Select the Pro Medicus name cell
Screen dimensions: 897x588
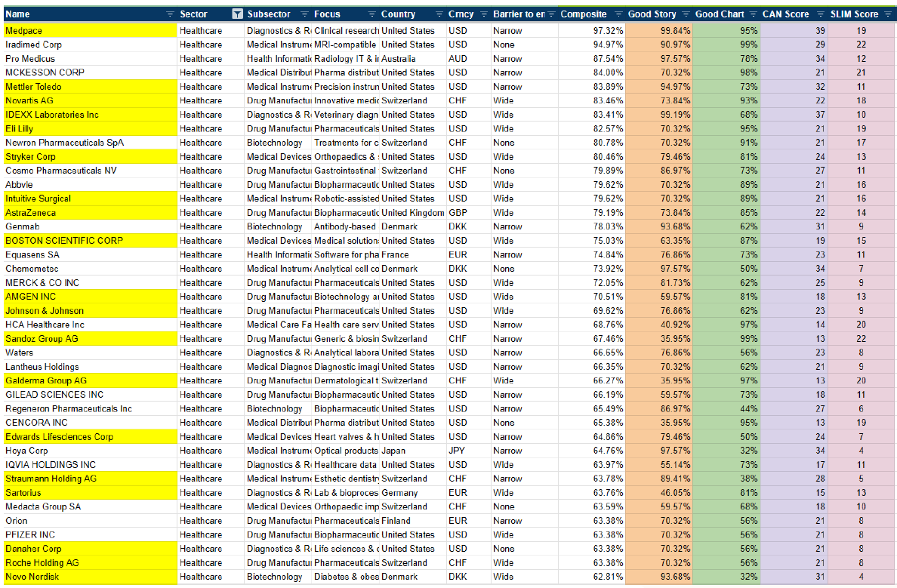[x=91, y=59]
